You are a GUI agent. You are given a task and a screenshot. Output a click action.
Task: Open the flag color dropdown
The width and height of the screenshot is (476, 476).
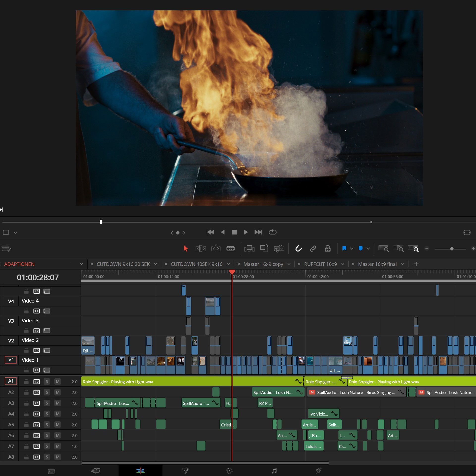pos(351,249)
